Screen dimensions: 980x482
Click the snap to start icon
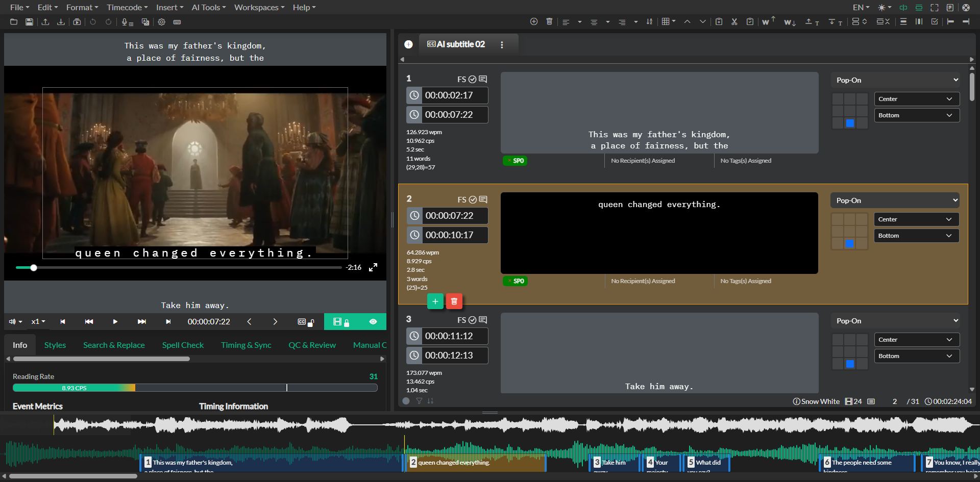point(950,21)
